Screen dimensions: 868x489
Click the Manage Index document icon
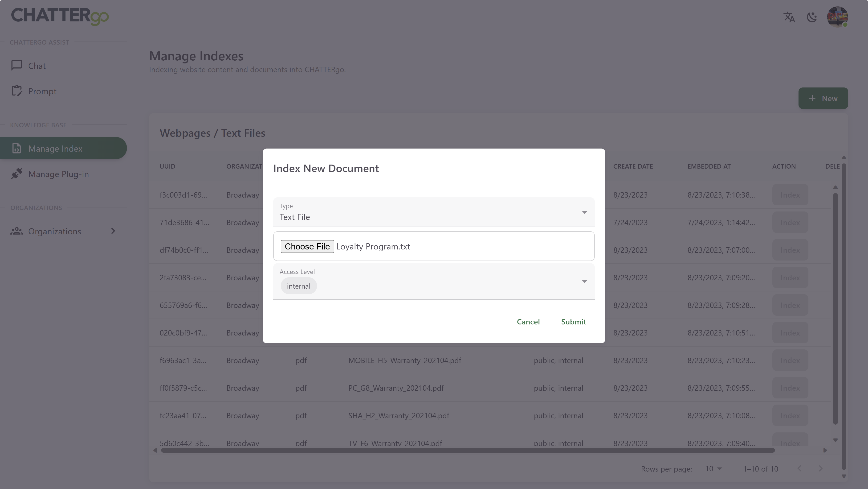point(16,148)
